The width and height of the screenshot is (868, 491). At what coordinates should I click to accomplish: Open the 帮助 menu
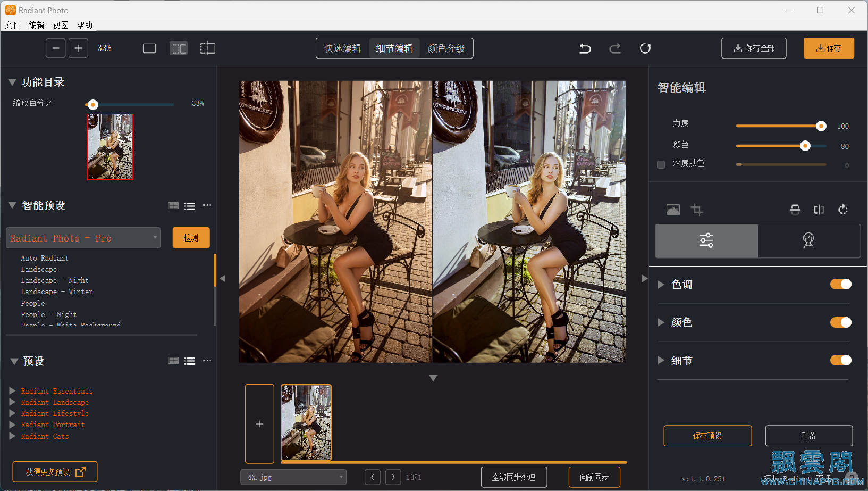coord(85,25)
